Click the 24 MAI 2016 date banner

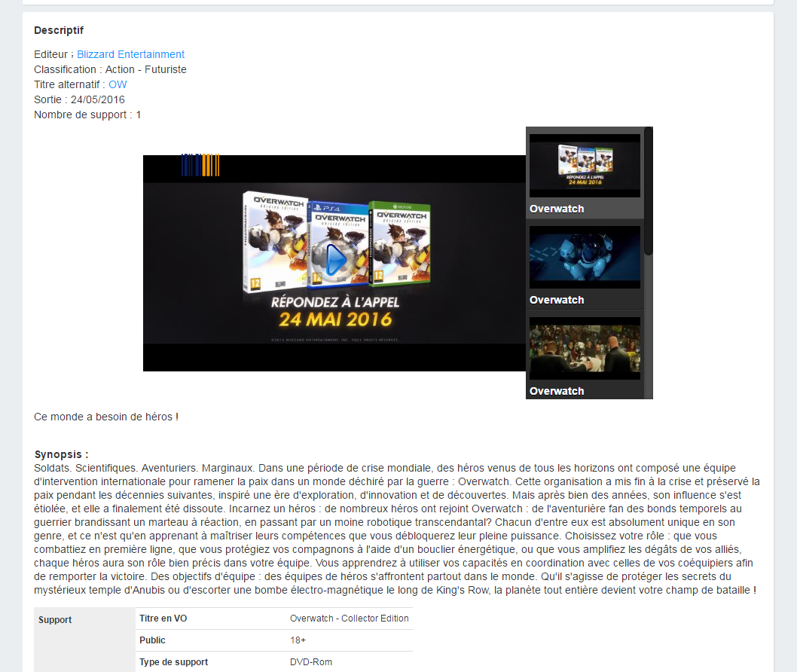(x=335, y=319)
